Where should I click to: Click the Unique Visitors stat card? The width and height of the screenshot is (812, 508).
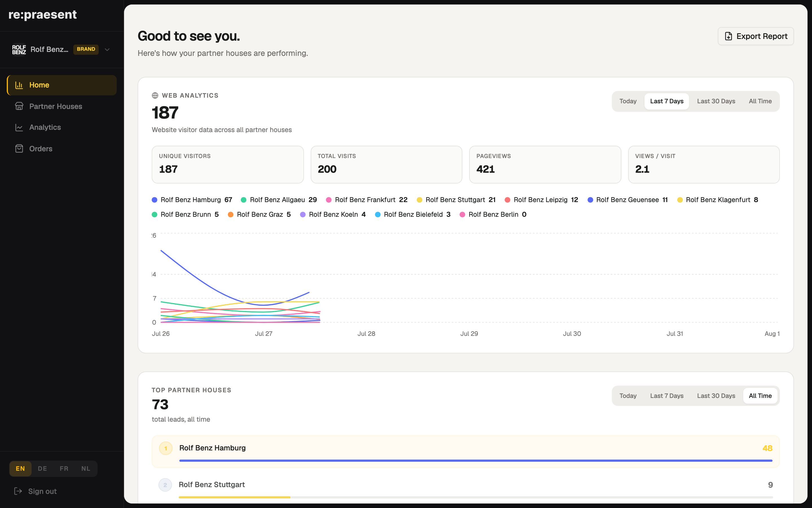pos(228,165)
